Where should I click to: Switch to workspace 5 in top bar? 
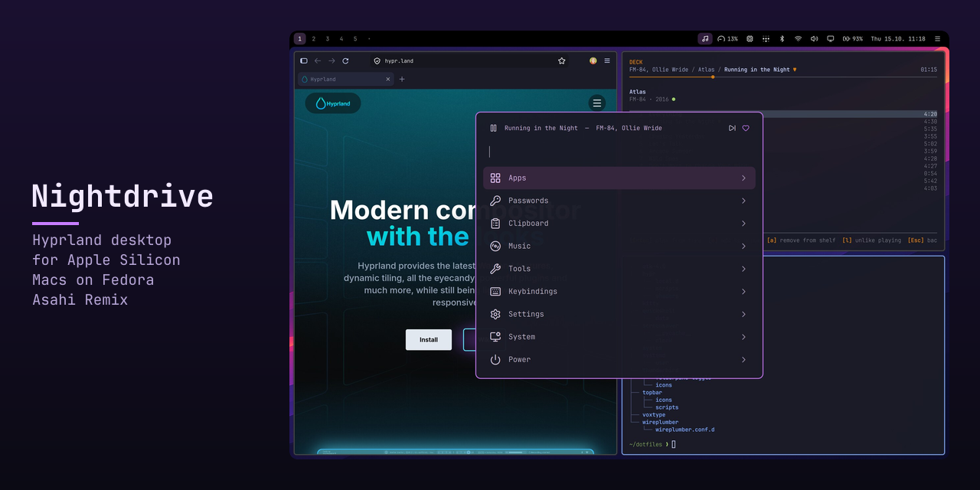click(x=355, y=38)
